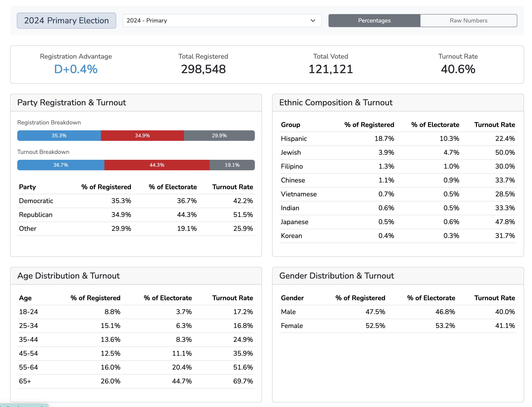Image resolution: width=532 pixels, height=407 pixels.
Task: Click the Gender Distribution & Turnout heading
Action: 336,276
